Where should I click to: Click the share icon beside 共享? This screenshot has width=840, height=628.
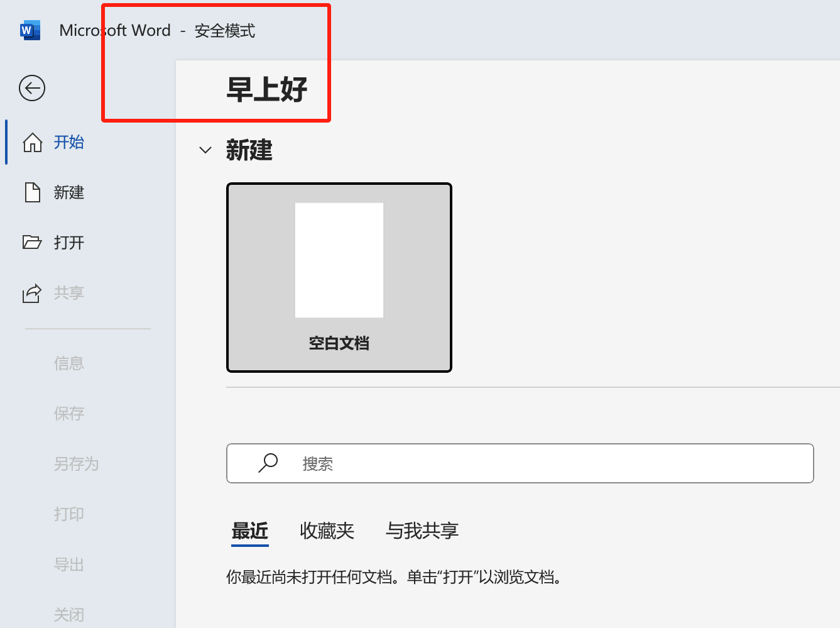[32, 293]
